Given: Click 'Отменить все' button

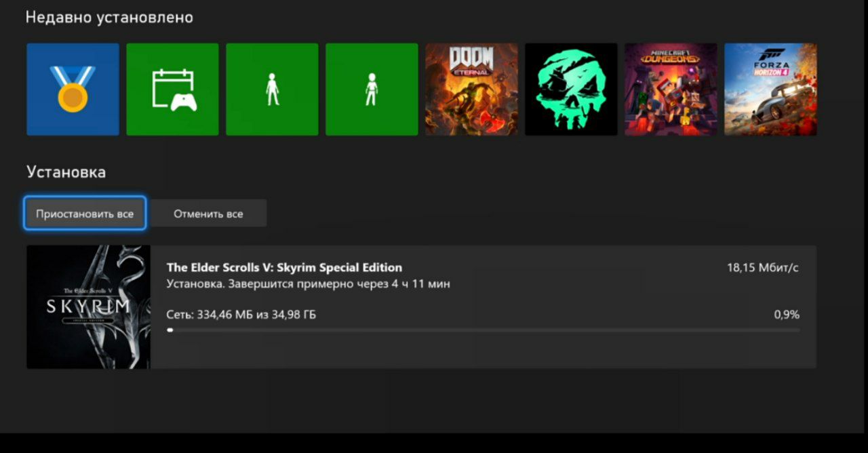Looking at the screenshot, I should (x=208, y=214).
